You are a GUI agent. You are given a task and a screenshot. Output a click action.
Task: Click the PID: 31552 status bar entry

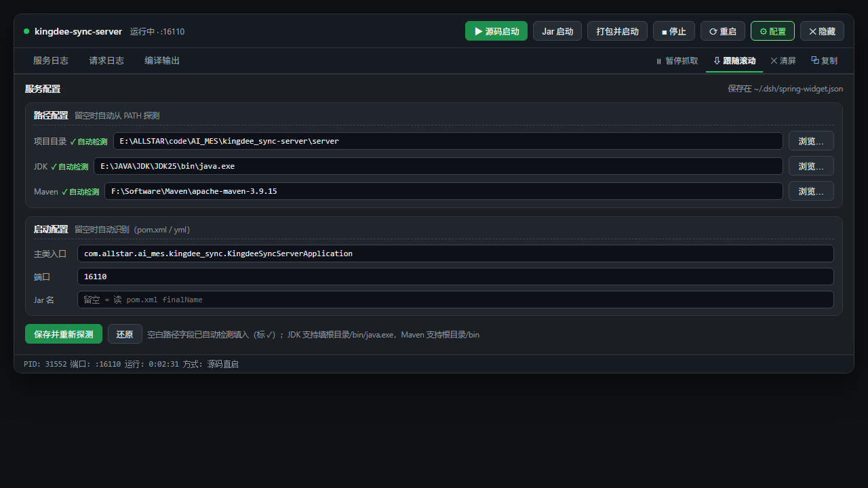pos(45,364)
